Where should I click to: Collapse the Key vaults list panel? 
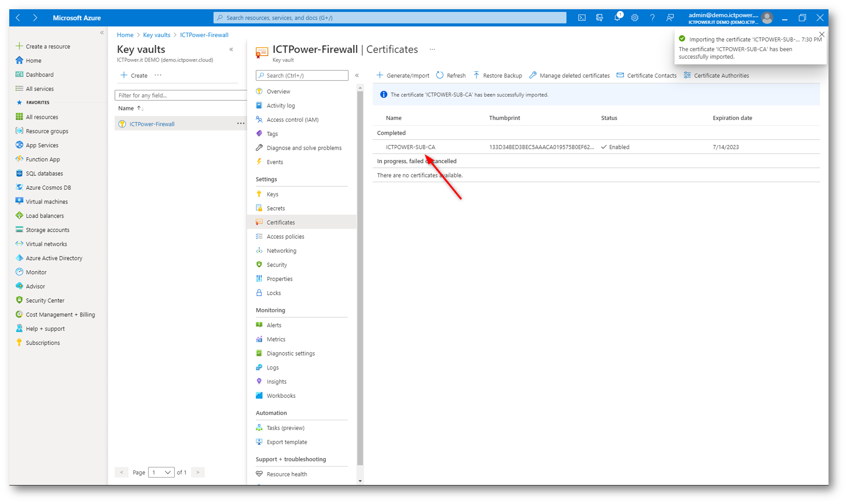click(231, 49)
